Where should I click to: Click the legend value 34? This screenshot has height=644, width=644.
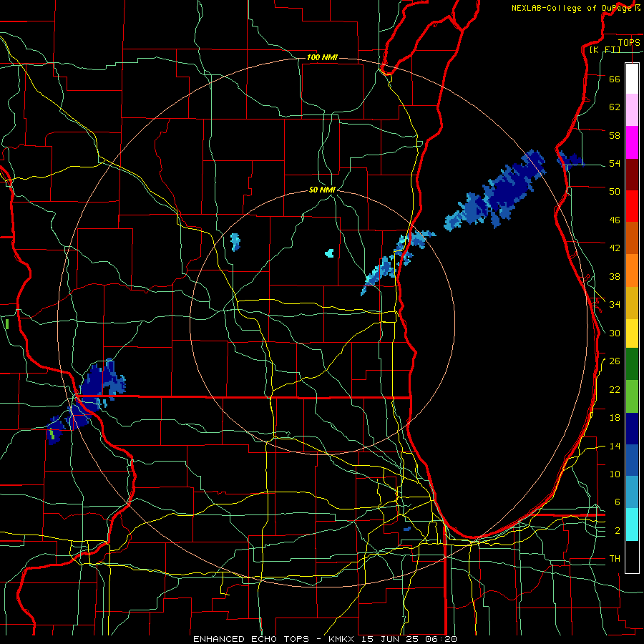click(x=615, y=305)
